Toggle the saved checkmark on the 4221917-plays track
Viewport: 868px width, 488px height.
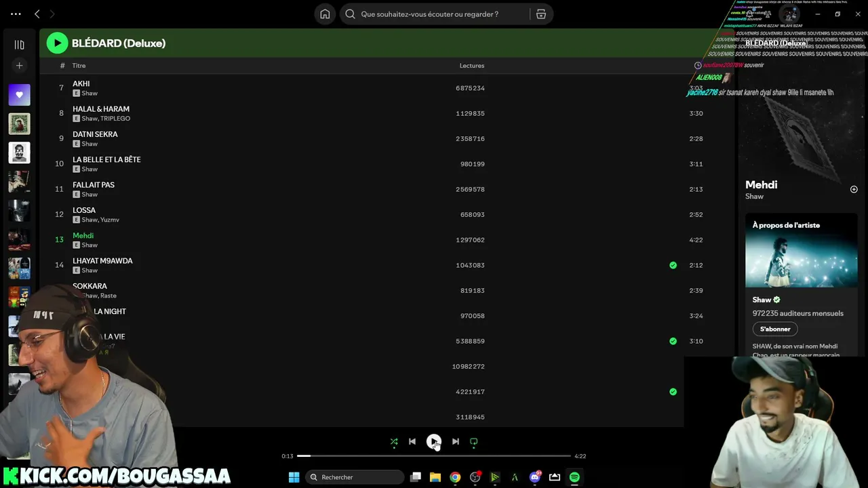click(x=673, y=392)
